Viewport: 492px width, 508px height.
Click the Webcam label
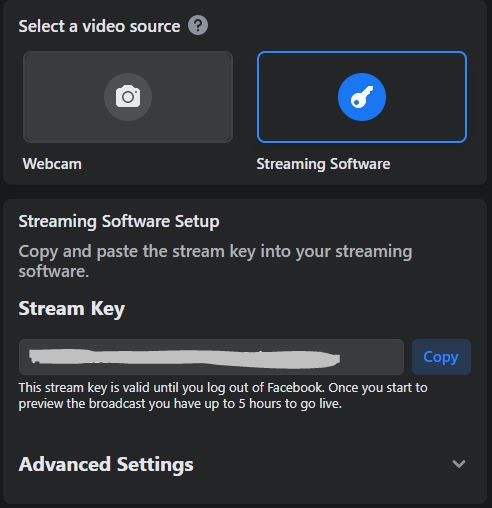click(52, 164)
